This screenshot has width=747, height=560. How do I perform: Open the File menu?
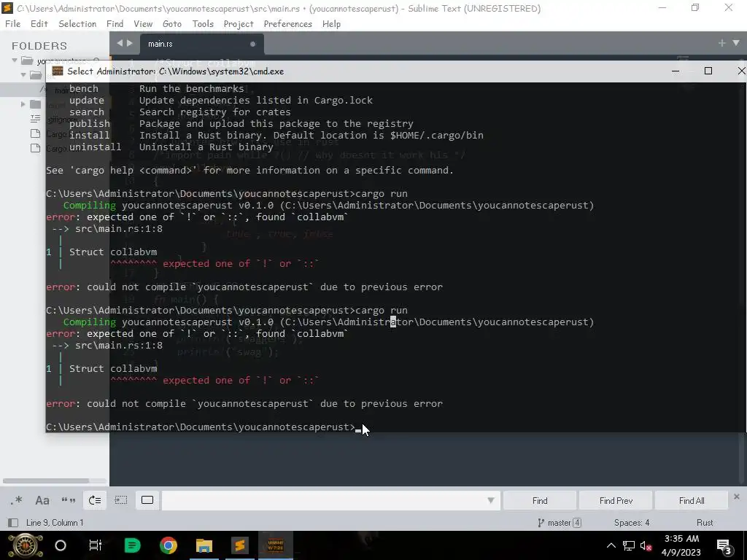pyautogui.click(x=12, y=24)
